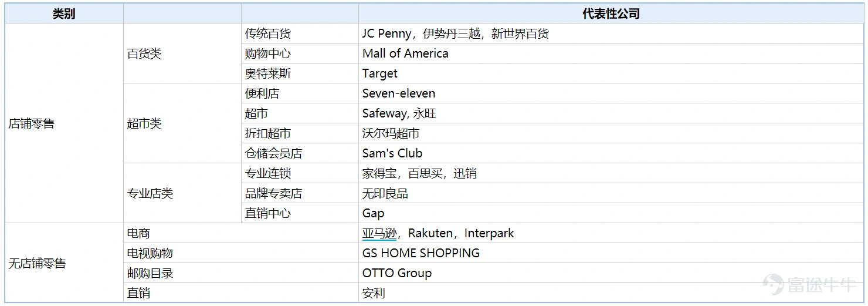868x306 pixels.
Task: Click the 无店铺零售 category cell
Action: click(x=64, y=263)
